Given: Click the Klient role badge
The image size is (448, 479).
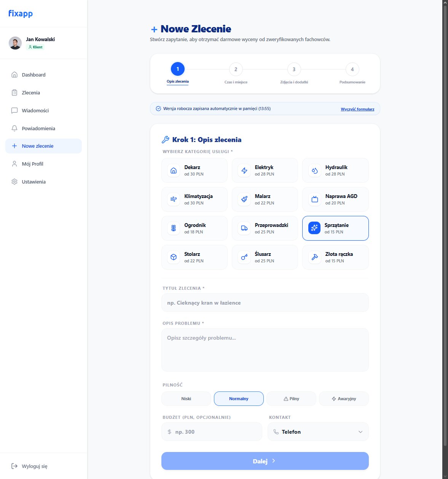Looking at the screenshot, I should (35, 47).
